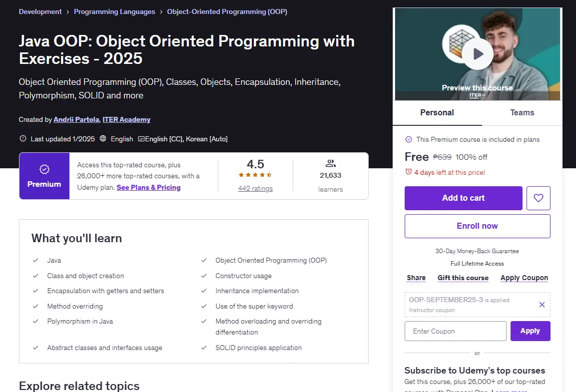Screen dimensions: 576x392
Task: Click the checkmark beside Method overriding
Action: (35, 306)
